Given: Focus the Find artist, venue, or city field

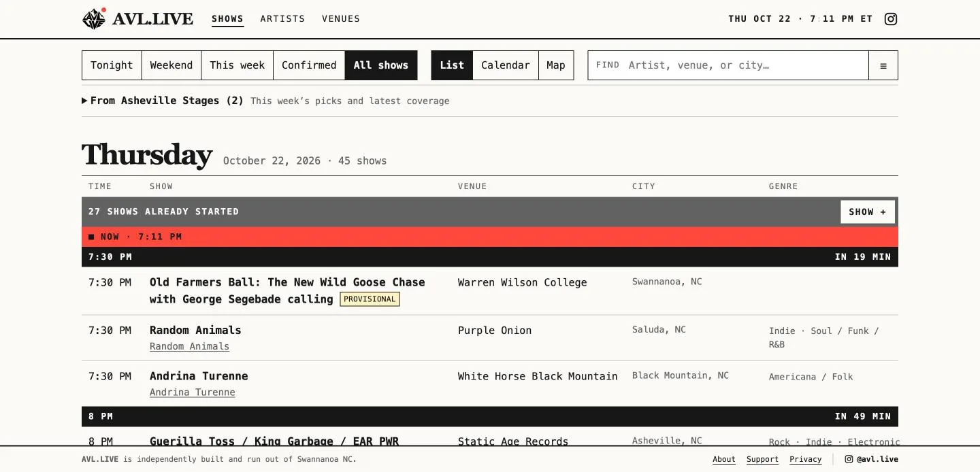Looking at the screenshot, I should 728,65.
